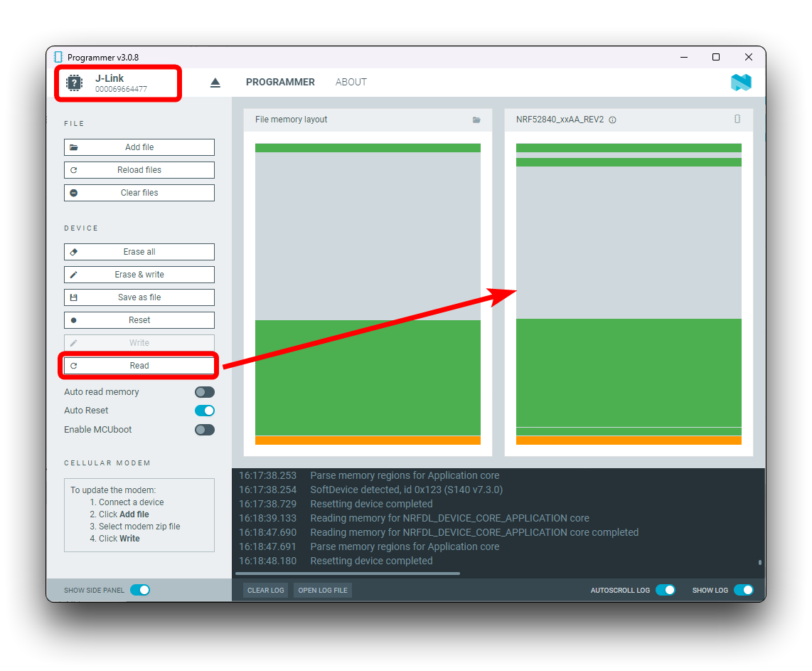Click the Reset device button
This screenshot has width=812, height=671.
(139, 320)
